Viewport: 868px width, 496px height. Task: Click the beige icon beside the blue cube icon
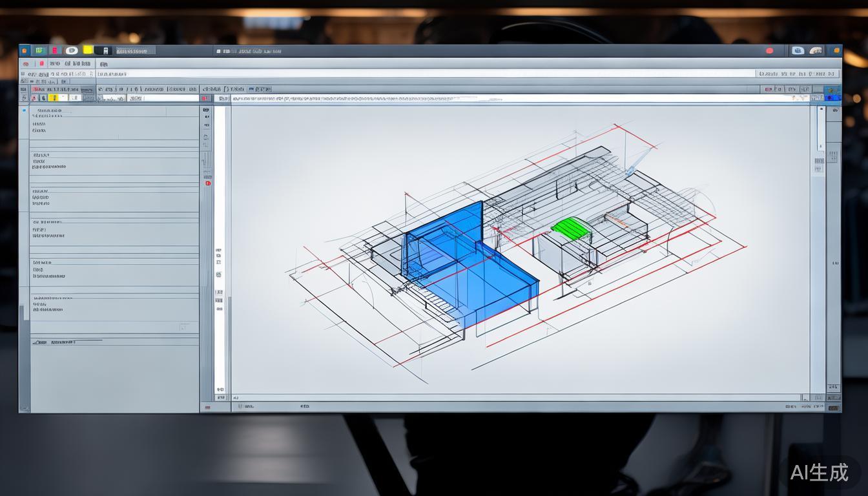click(x=816, y=50)
